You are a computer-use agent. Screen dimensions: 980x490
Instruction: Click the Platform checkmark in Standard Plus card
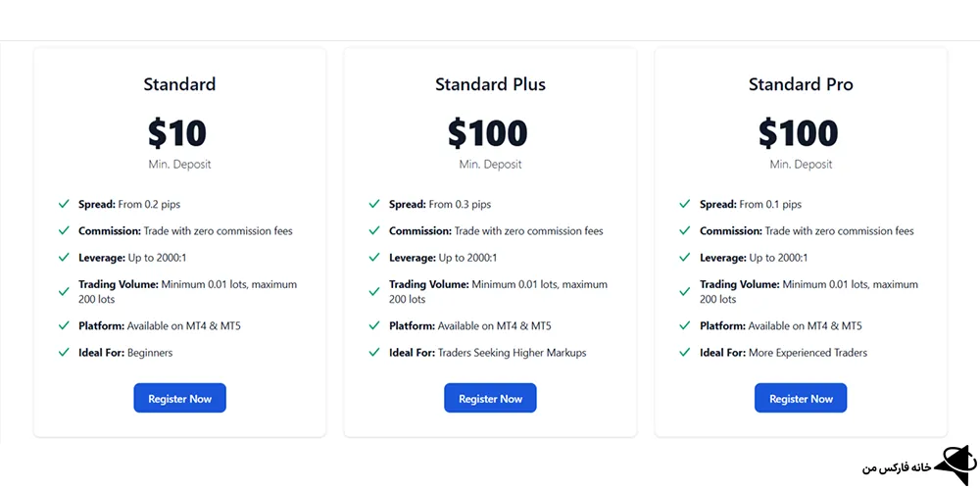[374, 325]
